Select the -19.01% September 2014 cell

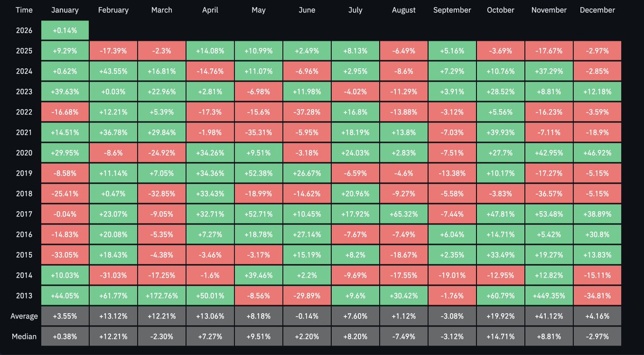tap(452, 276)
